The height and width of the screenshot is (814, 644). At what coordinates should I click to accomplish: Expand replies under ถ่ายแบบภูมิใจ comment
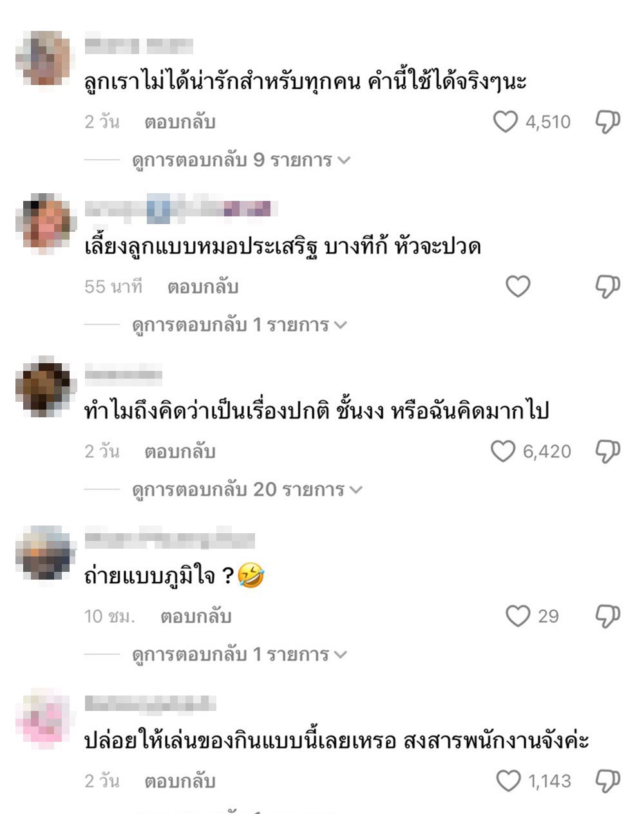point(240,655)
